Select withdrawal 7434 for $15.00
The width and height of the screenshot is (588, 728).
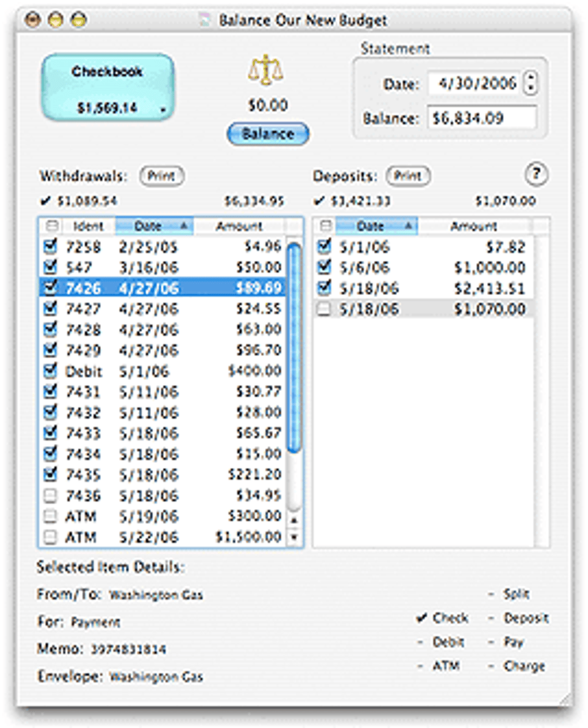(x=163, y=454)
